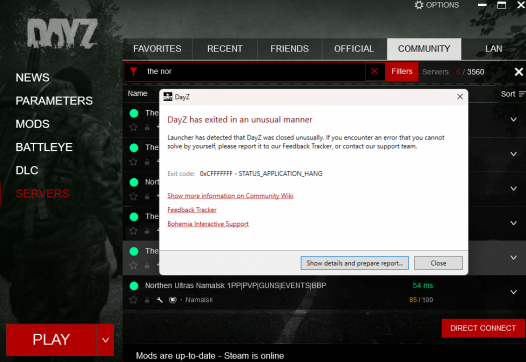Select the COMMUNITY tab
526x362 pixels.
(424, 49)
